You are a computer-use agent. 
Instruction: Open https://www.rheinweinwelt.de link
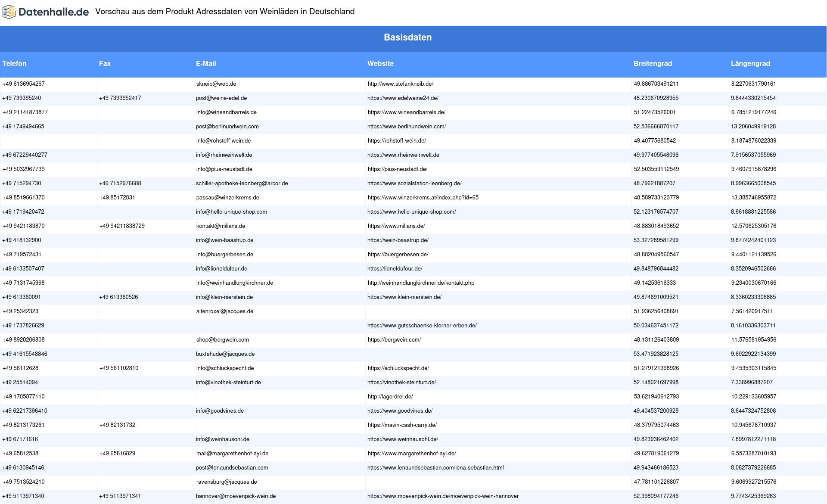click(403, 155)
